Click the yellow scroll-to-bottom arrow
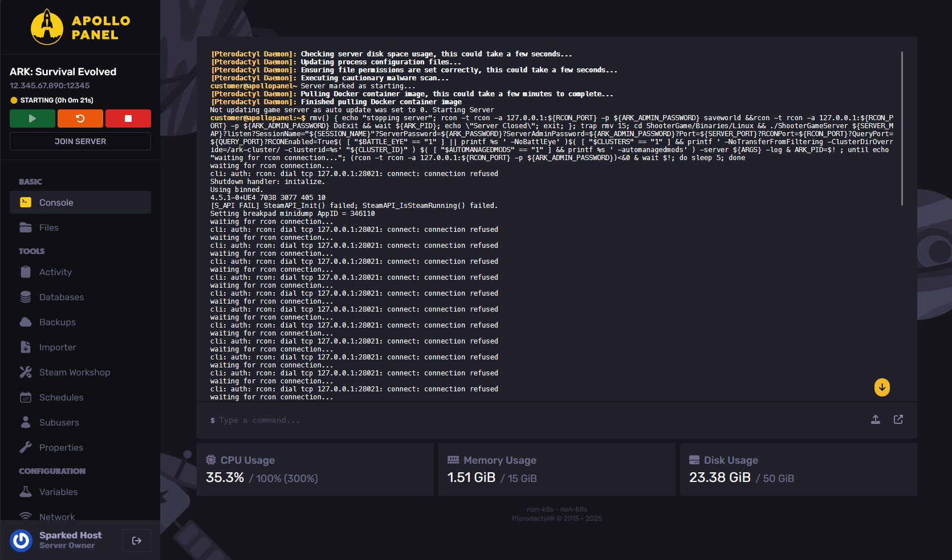The image size is (952, 560). click(x=882, y=387)
